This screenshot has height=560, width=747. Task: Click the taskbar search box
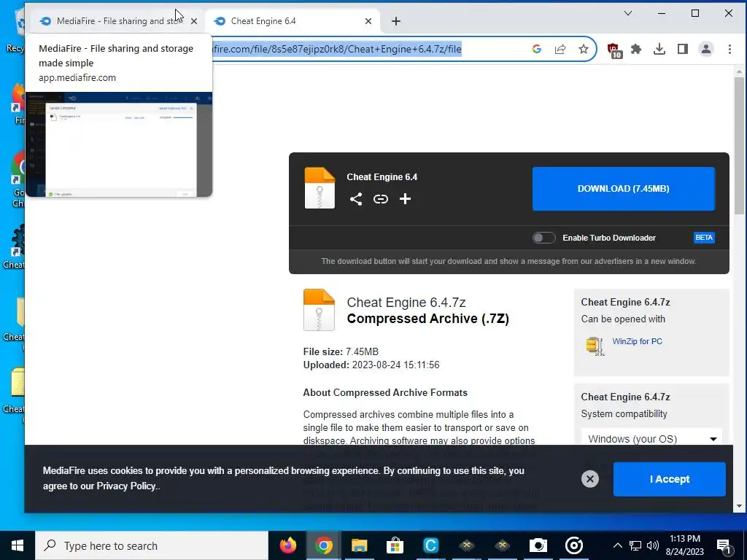click(152, 545)
